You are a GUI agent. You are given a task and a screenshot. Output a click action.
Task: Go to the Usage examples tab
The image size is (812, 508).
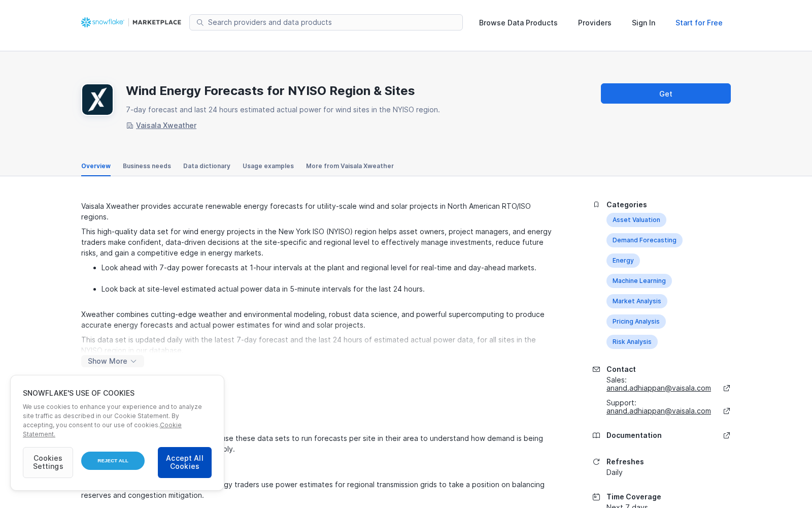[268, 166]
